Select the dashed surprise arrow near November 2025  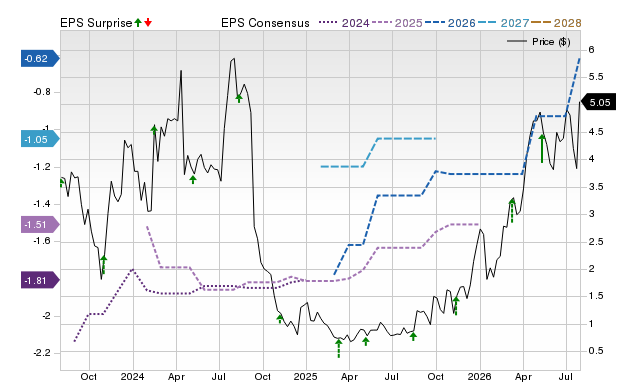pyautogui.click(x=456, y=306)
